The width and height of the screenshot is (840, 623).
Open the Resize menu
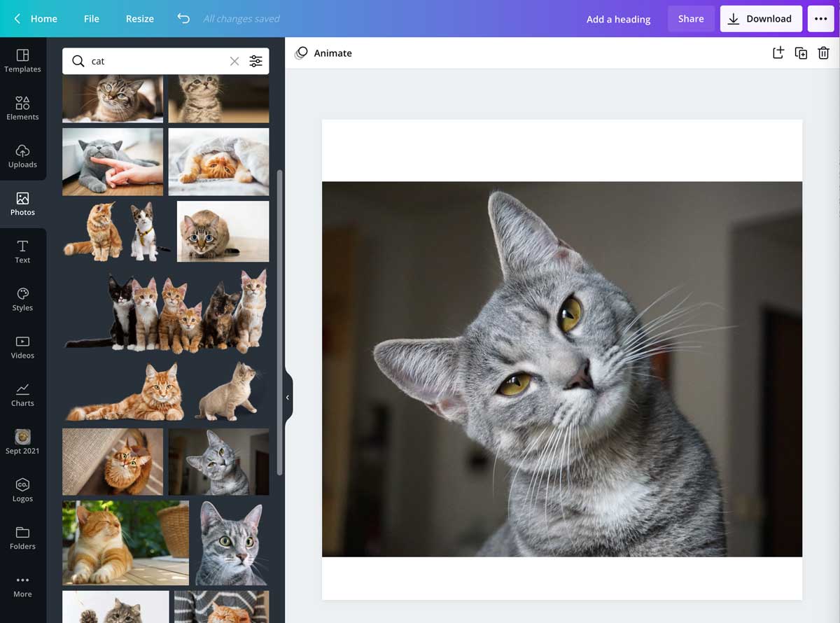[x=139, y=19]
